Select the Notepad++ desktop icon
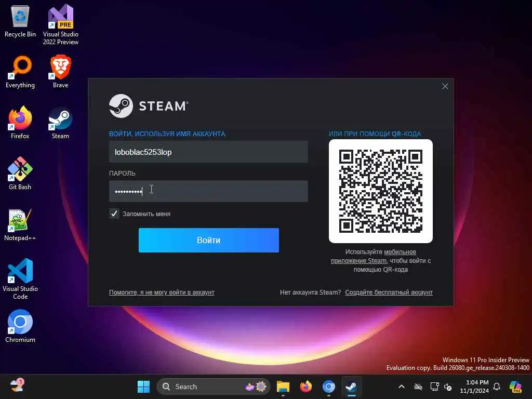 (20, 225)
